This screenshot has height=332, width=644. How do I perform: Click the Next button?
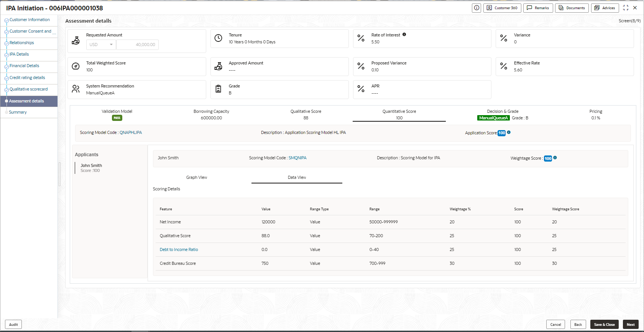[x=631, y=324]
